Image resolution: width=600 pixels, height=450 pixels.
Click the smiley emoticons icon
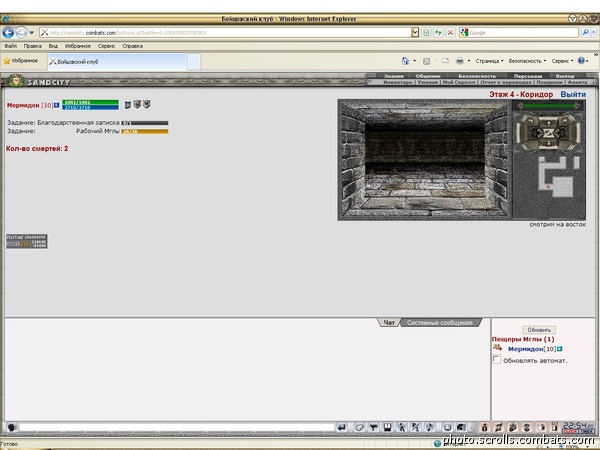pos(447,427)
